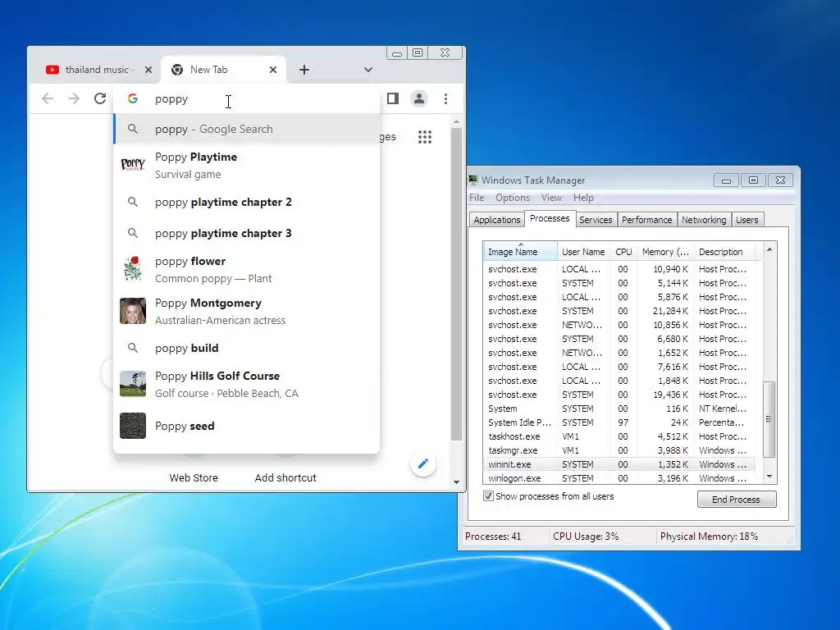Open Task Manager Options menu
The height and width of the screenshot is (630, 840).
(513, 198)
